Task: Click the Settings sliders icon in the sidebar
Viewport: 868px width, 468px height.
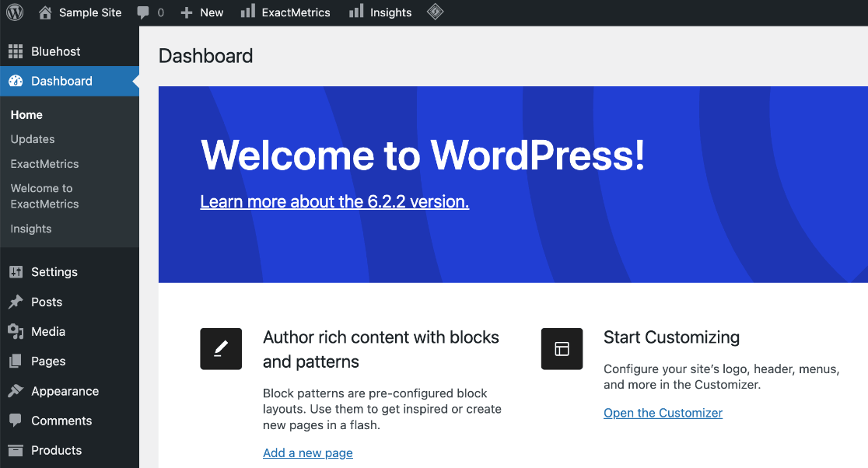Action: point(16,271)
